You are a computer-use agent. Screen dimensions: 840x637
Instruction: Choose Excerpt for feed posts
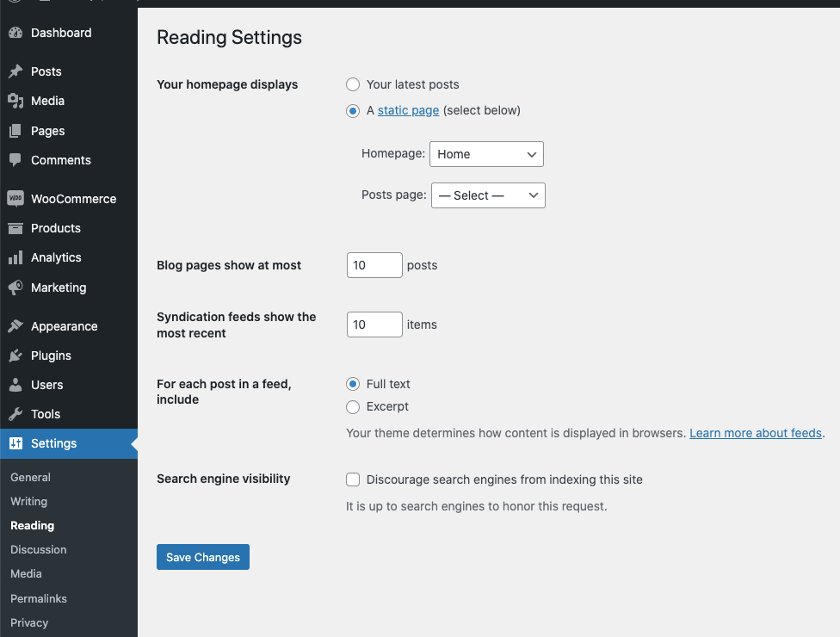pos(353,406)
